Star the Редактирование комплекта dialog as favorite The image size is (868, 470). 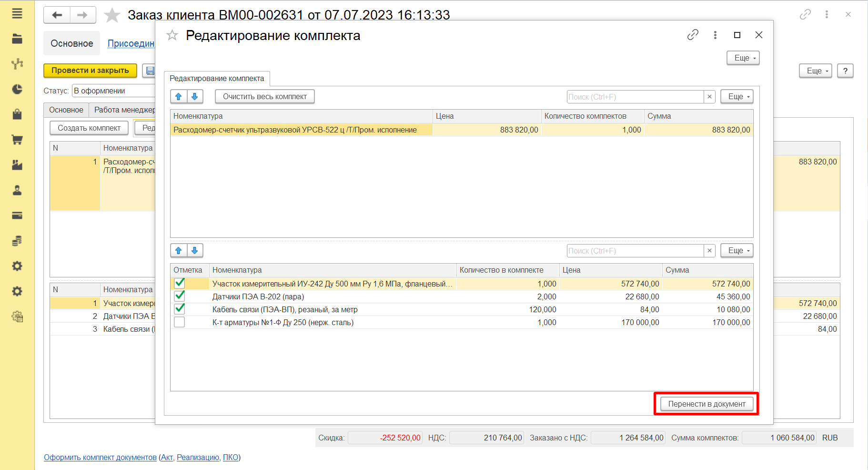coord(172,35)
